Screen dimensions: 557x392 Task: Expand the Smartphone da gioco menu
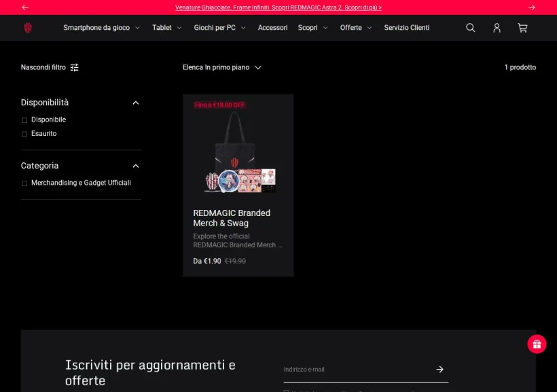[x=101, y=28]
